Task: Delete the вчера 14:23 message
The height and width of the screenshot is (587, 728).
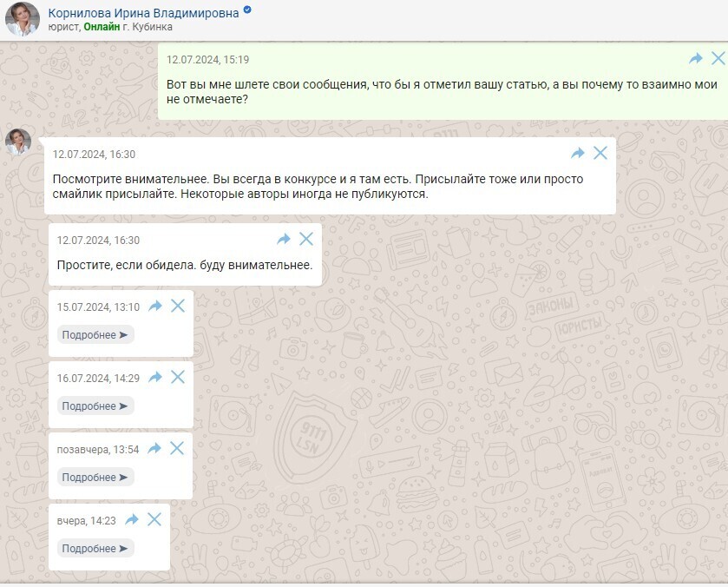Action: (154, 519)
